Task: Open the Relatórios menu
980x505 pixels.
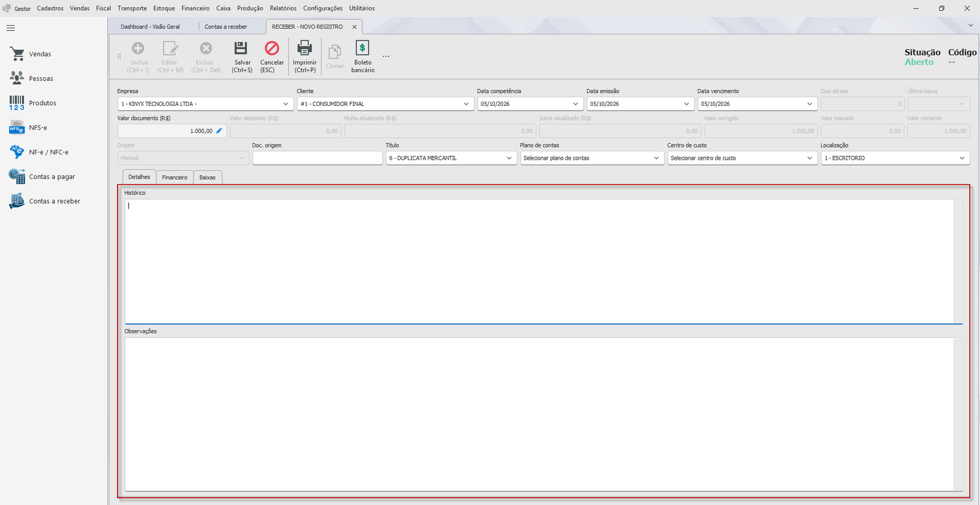Action: coord(283,9)
